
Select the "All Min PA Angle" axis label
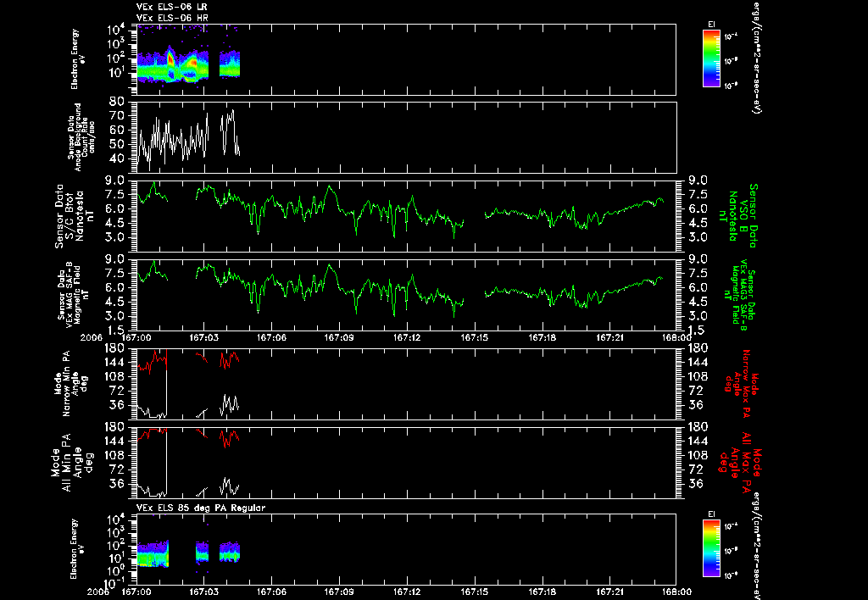pos(73,462)
